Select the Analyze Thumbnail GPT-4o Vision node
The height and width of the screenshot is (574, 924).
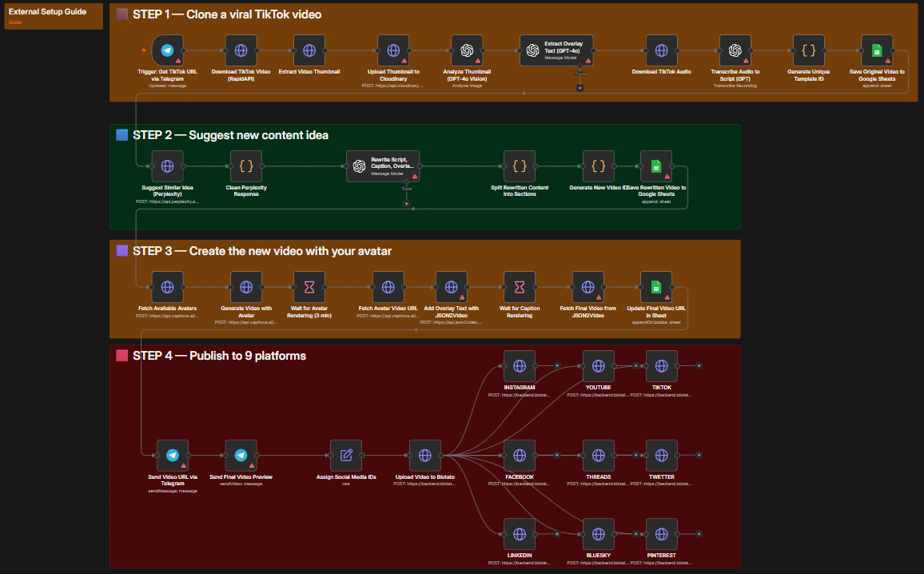(467, 50)
